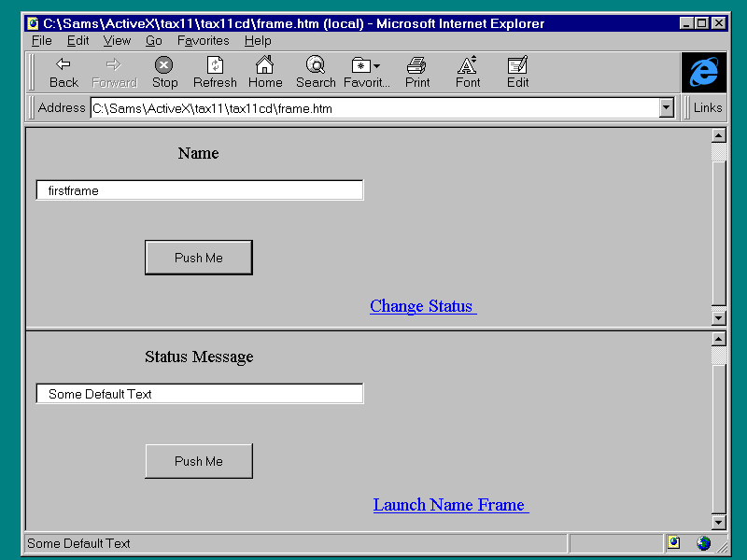Open page in editor with Edit icon
Viewport: 747px width, 560px height.
[x=518, y=71]
